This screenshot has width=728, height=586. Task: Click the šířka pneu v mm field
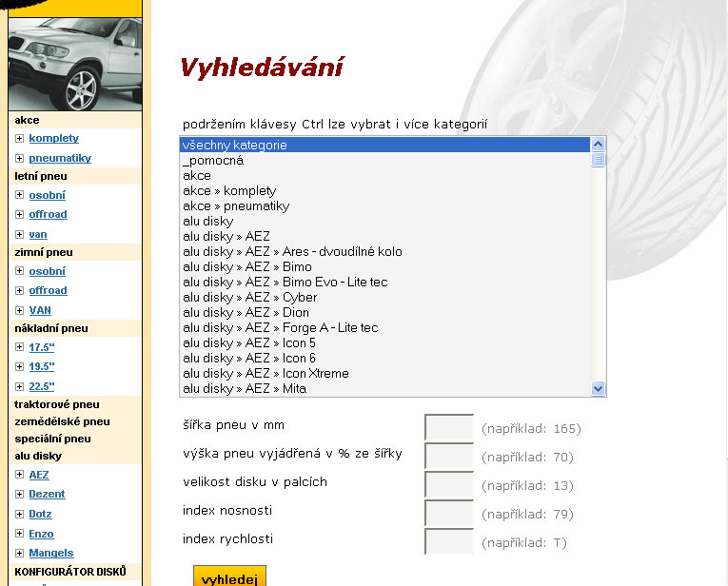click(x=449, y=427)
